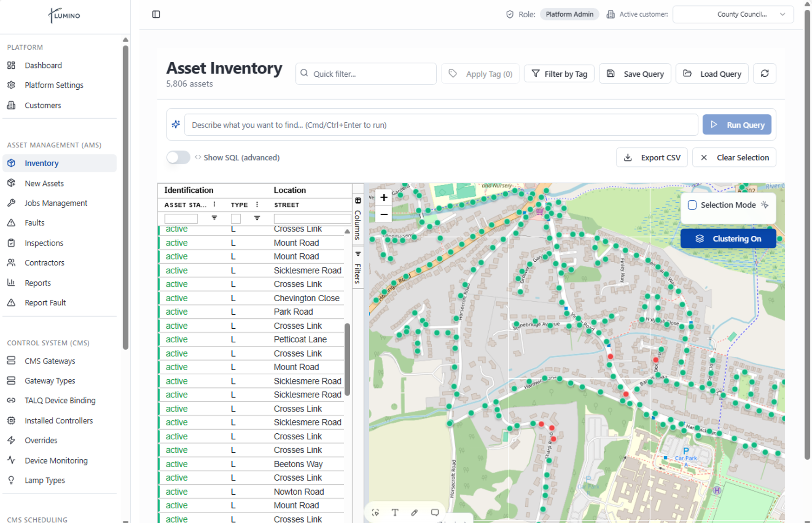Click the shield icon next to Role
This screenshot has width=812, height=523.
510,14
